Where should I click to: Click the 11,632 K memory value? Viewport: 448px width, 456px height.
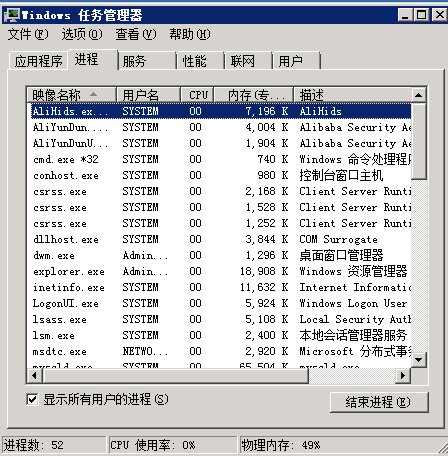point(264,287)
